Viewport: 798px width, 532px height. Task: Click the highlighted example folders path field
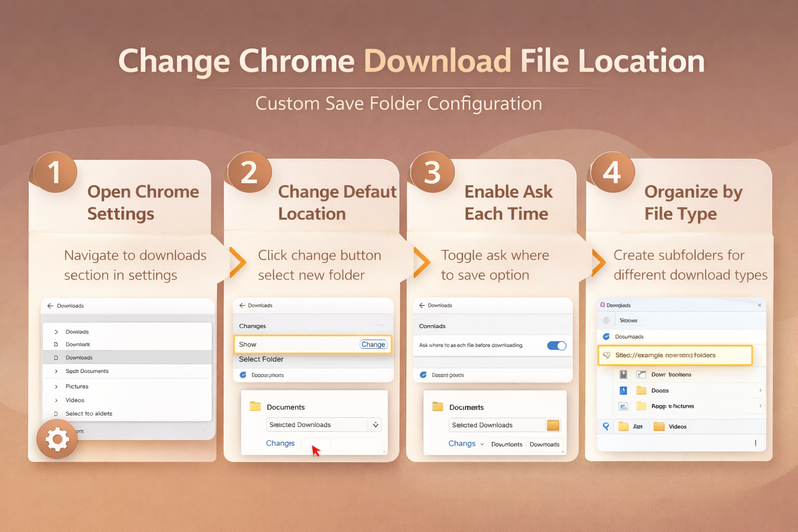click(x=675, y=355)
